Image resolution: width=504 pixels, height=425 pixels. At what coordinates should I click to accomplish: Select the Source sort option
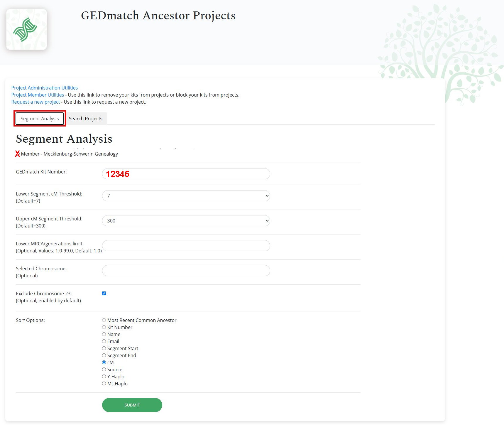(104, 369)
